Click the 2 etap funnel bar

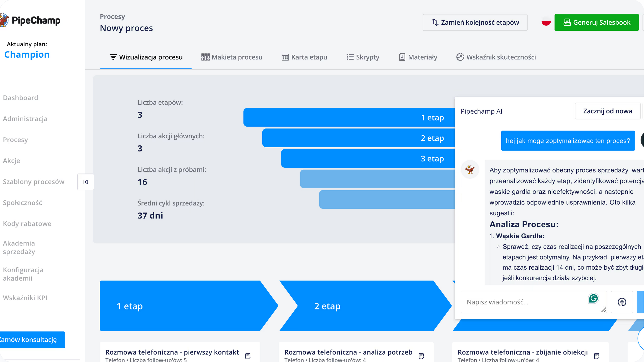[359, 138]
